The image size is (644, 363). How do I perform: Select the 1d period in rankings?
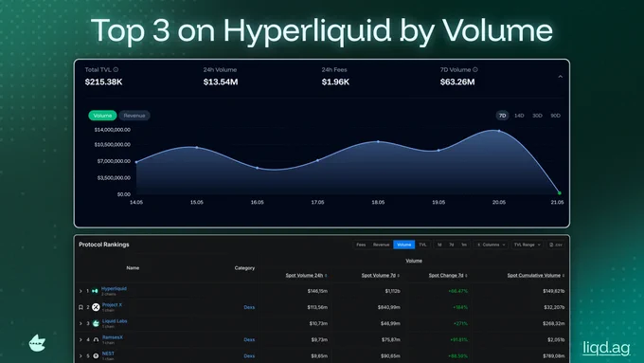click(439, 245)
